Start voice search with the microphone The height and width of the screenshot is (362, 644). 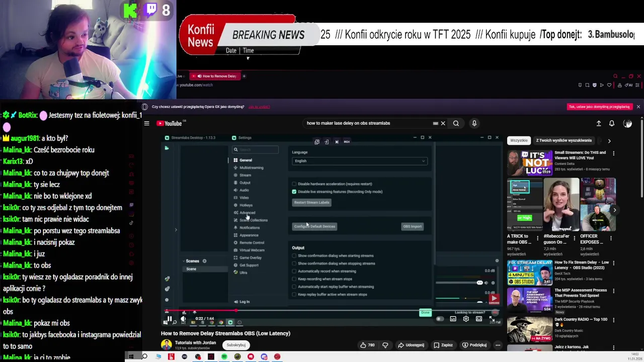(474, 123)
